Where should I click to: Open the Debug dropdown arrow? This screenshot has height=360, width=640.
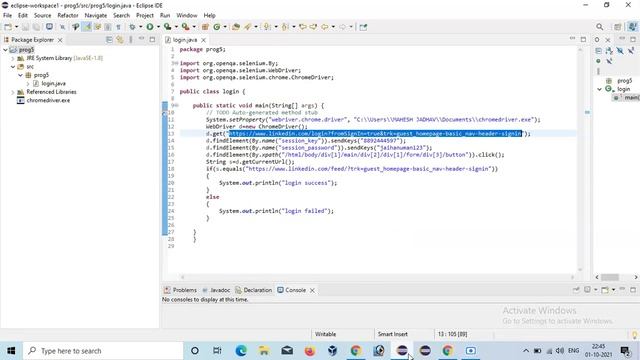pos(140,27)
